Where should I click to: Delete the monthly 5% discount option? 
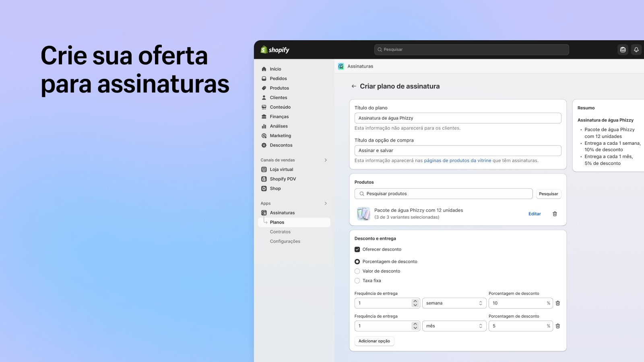click(558, 326)
